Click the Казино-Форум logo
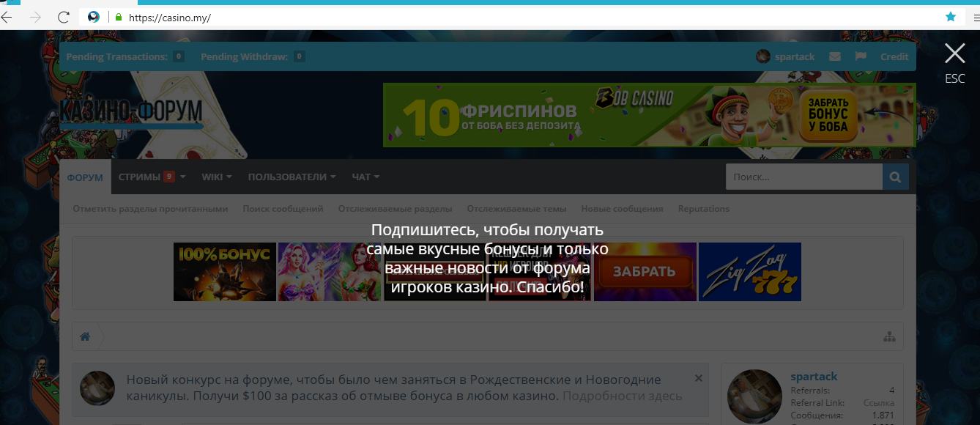Screen dimensions: 980x425 (x=131, y=112)
